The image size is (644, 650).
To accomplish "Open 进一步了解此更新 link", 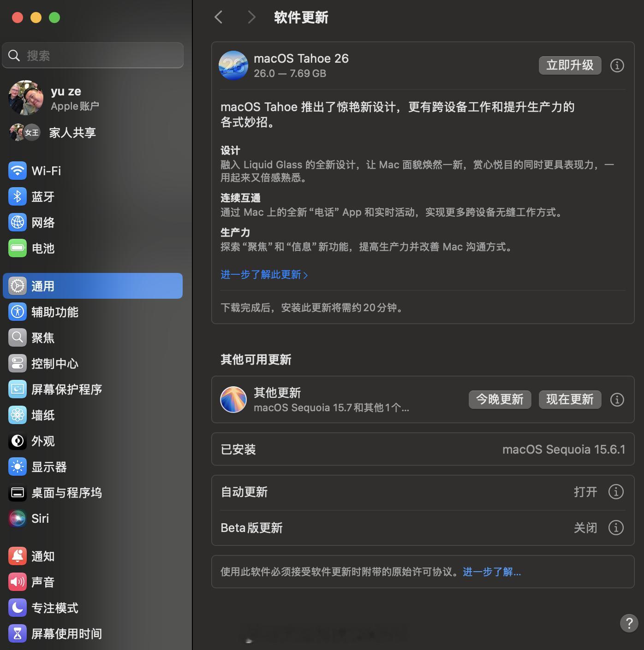I will point(264,275).
